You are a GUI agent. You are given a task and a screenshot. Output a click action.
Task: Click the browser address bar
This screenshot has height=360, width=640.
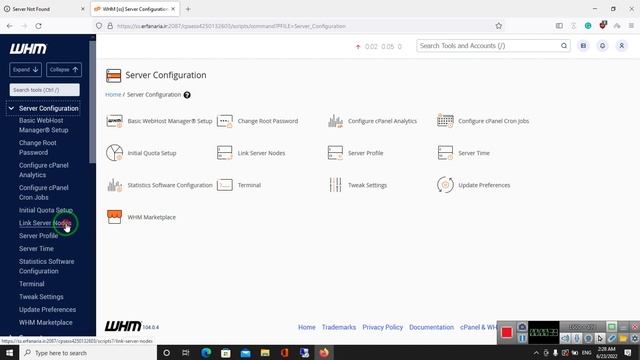pos(300,26)
